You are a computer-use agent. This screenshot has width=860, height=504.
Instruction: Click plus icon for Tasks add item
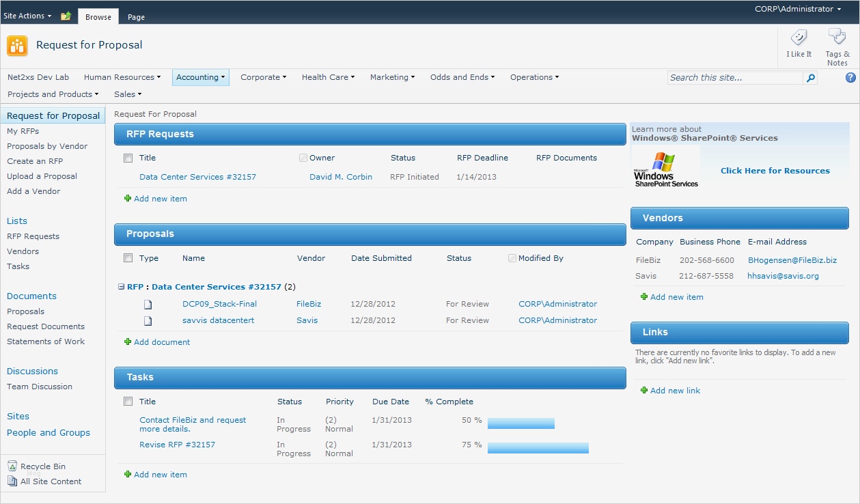(128, 475)
